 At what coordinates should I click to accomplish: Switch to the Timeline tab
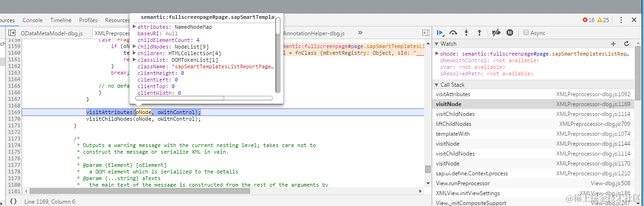[x=61, y=20]
